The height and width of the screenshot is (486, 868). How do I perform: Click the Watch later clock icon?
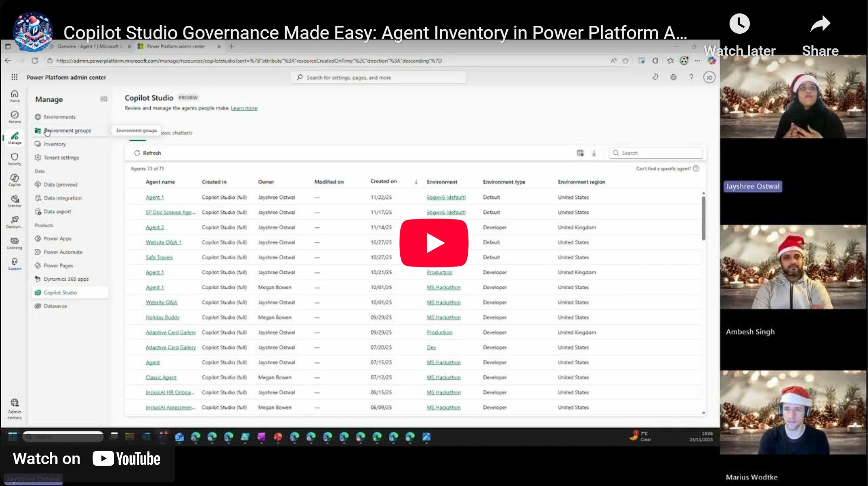[739, 24]
